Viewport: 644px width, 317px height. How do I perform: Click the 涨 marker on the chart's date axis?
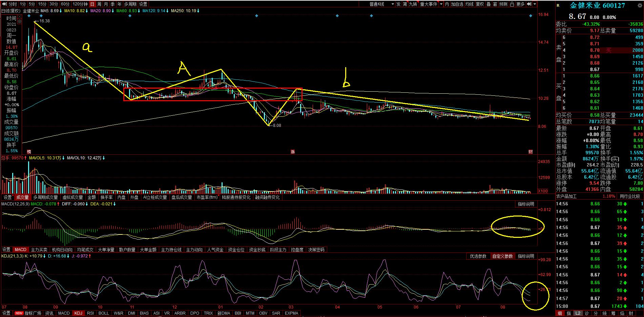(x=293, y=152)
